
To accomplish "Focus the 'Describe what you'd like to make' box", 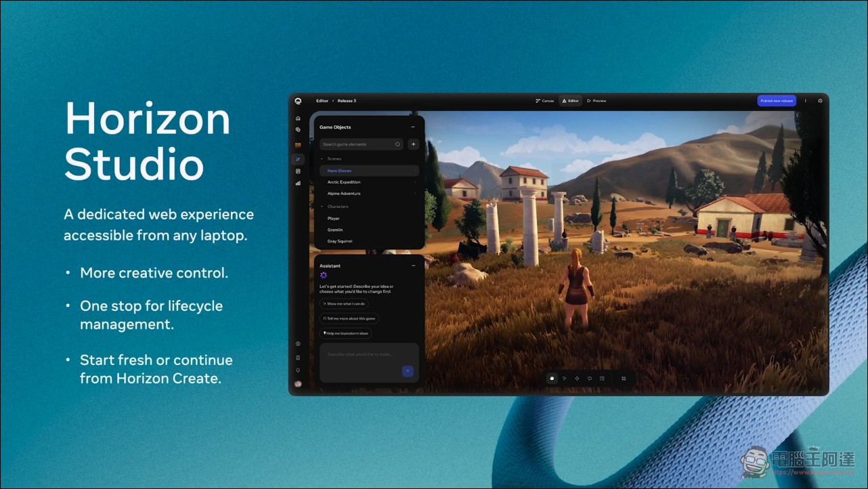I will [x=369, y=362].
